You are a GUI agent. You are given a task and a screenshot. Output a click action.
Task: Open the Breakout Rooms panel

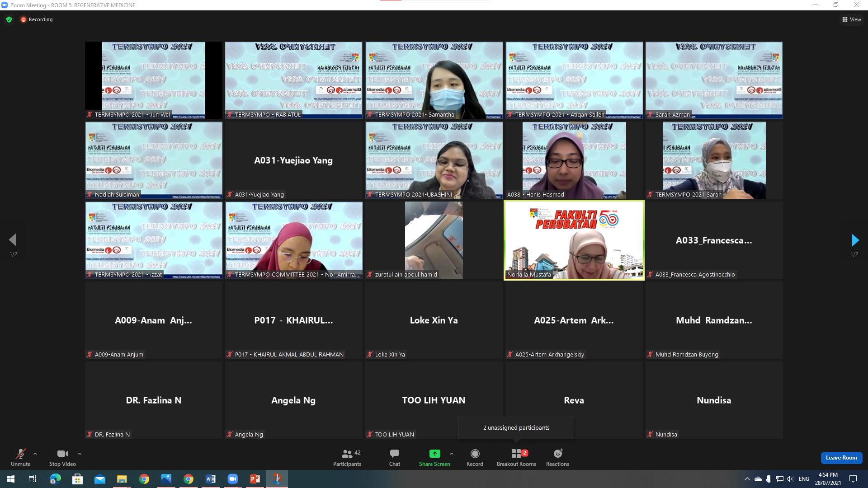click(x=516, y=457)
